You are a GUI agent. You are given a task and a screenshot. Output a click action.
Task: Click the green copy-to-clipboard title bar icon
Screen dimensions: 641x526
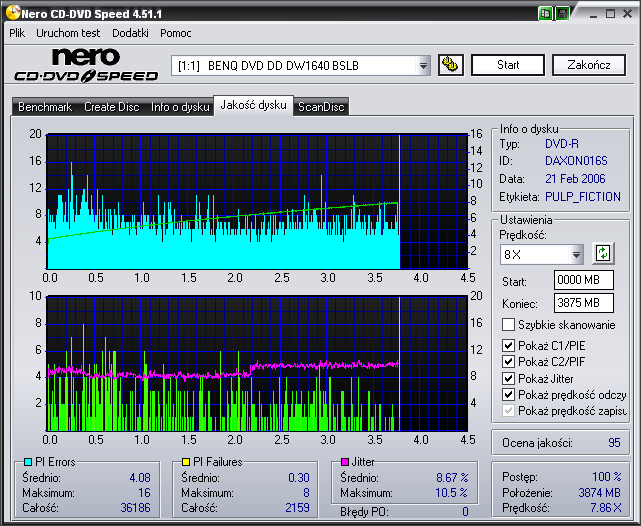pyautogui.click(x=545, y=13)
